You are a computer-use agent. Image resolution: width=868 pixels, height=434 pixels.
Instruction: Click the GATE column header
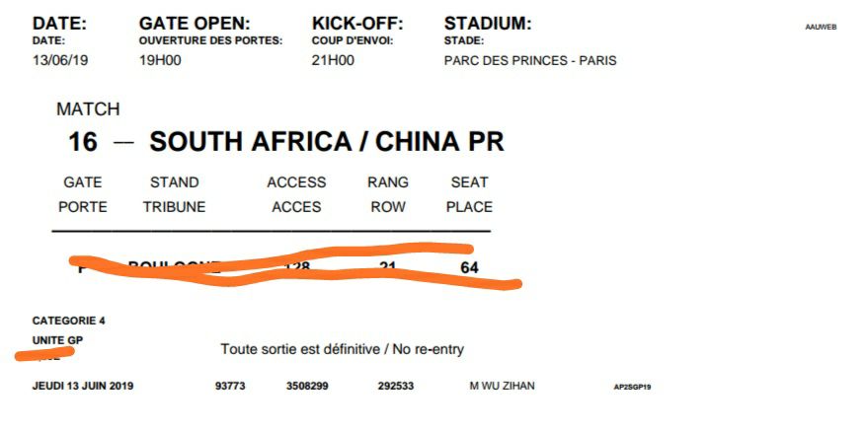point(83,182)
